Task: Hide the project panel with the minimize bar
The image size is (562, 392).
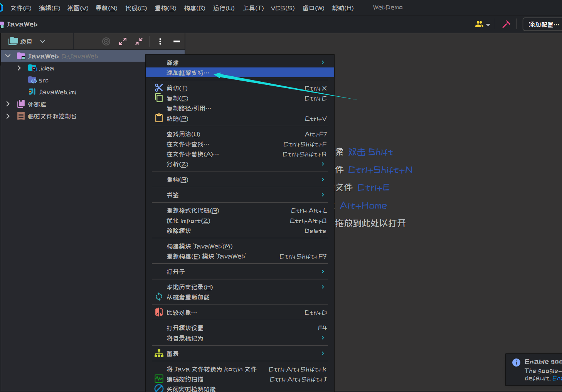Action: point(176,41)
